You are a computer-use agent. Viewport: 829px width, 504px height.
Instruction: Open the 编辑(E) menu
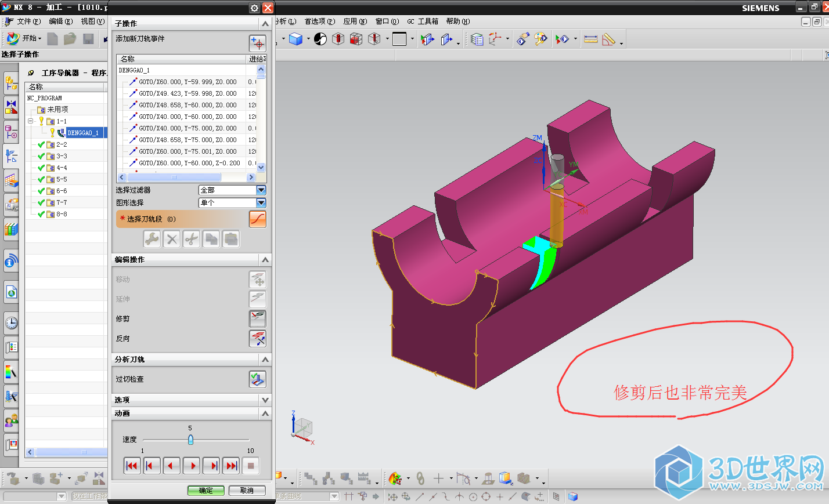(x=61, y=21)
